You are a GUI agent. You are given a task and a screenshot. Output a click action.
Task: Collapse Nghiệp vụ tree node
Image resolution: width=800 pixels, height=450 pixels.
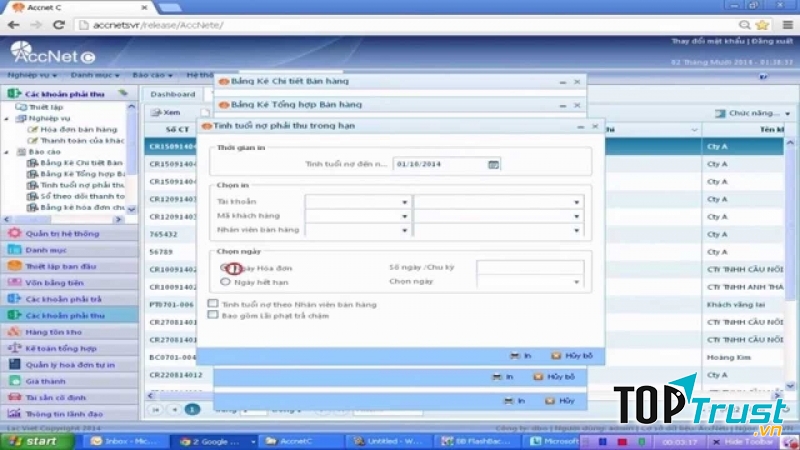point(7,118)
